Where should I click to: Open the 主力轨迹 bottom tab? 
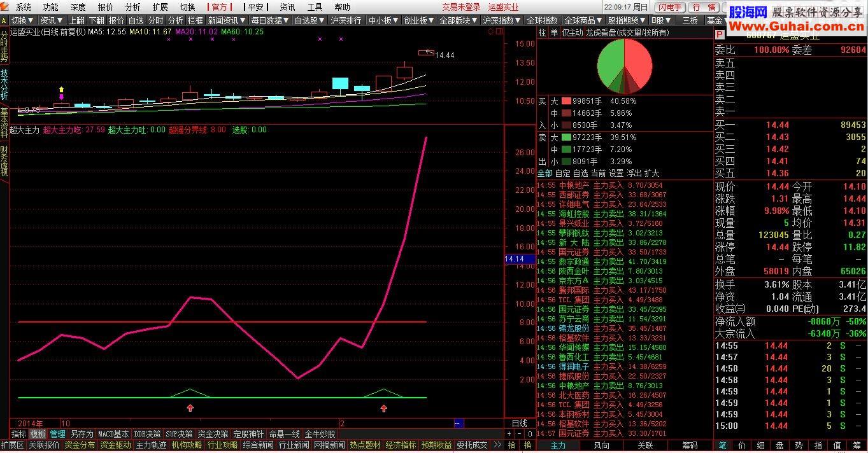point(151,445)
